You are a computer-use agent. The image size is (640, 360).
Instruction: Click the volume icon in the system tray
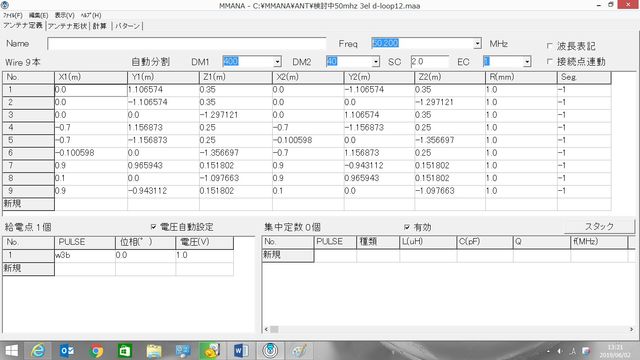(x=559, y=351)
